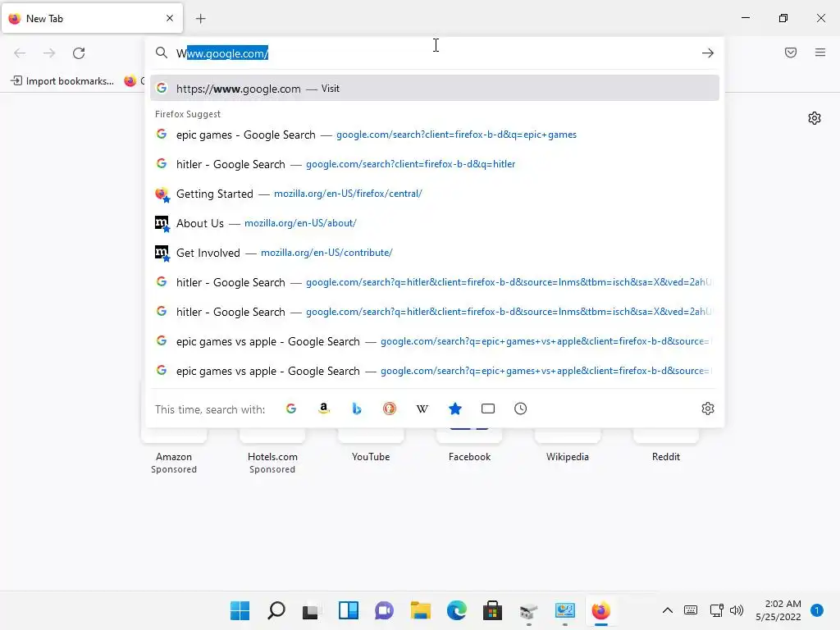This screenshot has height=630, width=840.
Task: Open Windows Start menu
Action: (x=240, y=610)
